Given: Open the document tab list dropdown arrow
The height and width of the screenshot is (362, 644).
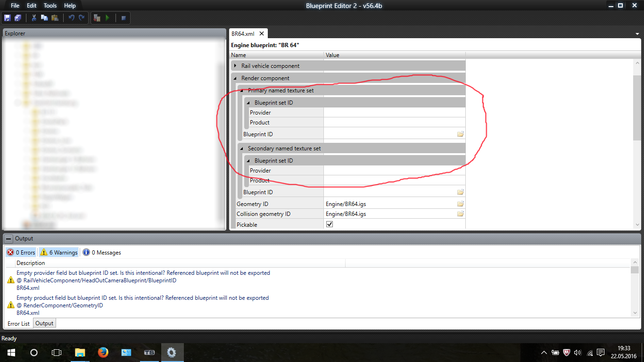Looking at the screenshot, I should [x=637, y=34].
